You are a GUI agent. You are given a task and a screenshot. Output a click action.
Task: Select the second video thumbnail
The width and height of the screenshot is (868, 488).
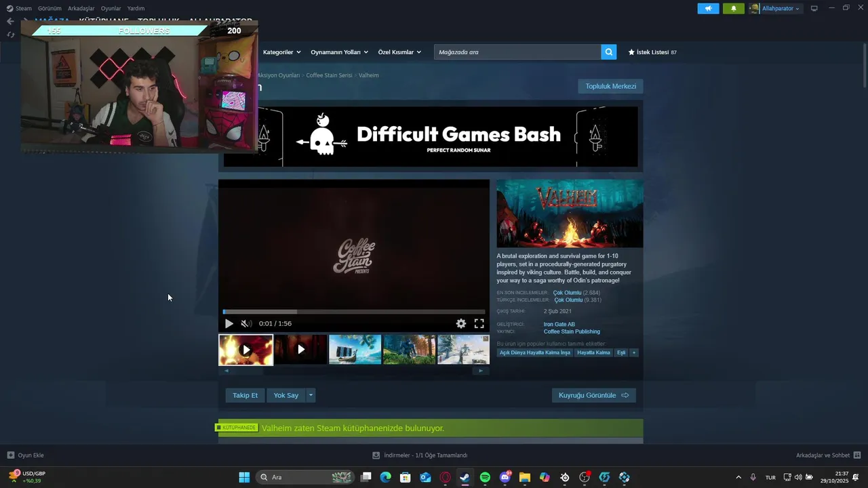[300, 350]
